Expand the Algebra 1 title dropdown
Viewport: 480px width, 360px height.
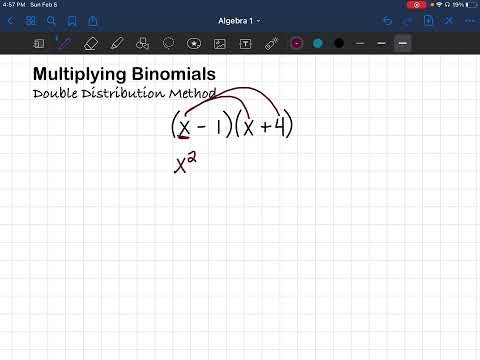[239, 21]
